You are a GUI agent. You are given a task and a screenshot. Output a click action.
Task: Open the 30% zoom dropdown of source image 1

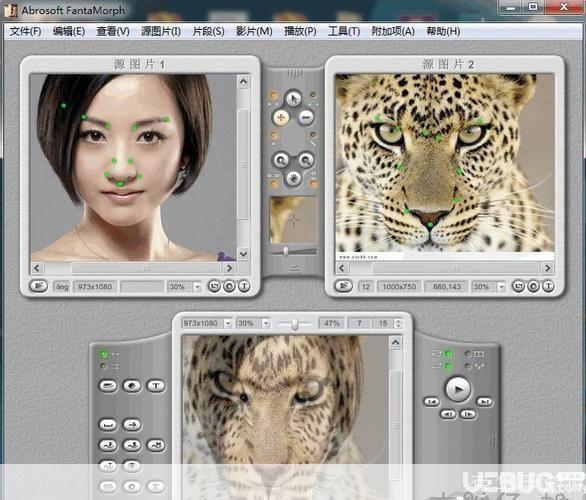[197, 287]
